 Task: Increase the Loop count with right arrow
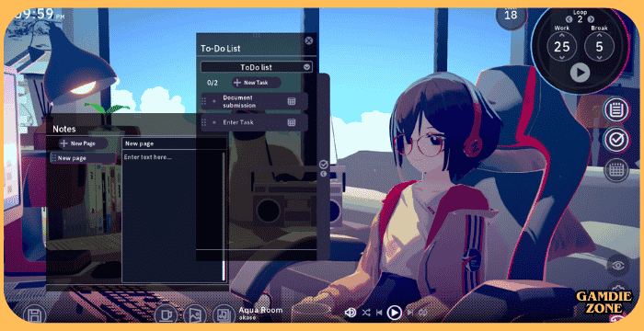pyautogui.click(x=591, y=19)
